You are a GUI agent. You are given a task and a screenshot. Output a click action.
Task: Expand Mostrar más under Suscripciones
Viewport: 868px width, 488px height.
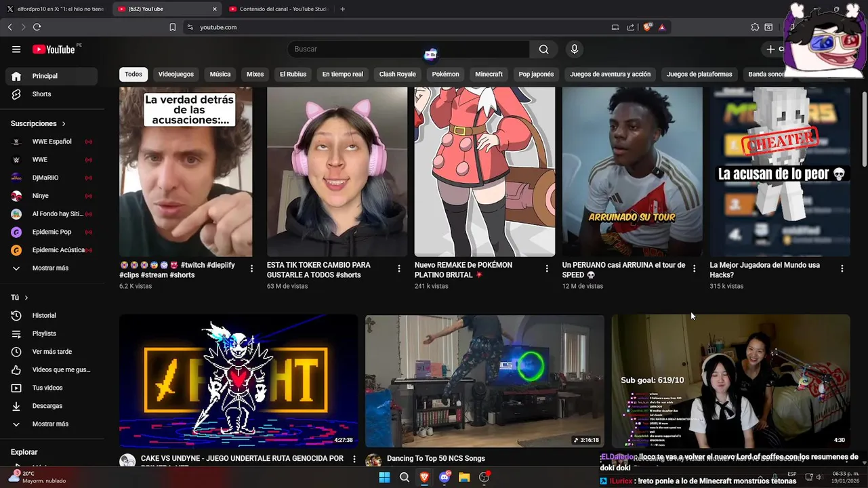(51, 268)
